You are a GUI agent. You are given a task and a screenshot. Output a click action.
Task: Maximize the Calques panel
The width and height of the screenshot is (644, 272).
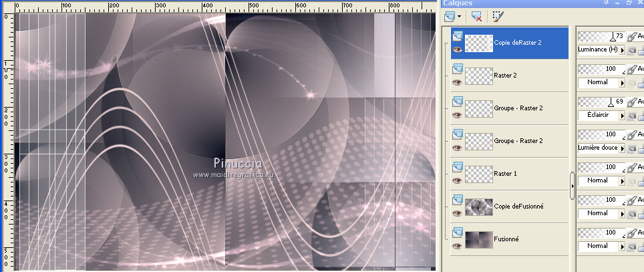pos(629,3)
